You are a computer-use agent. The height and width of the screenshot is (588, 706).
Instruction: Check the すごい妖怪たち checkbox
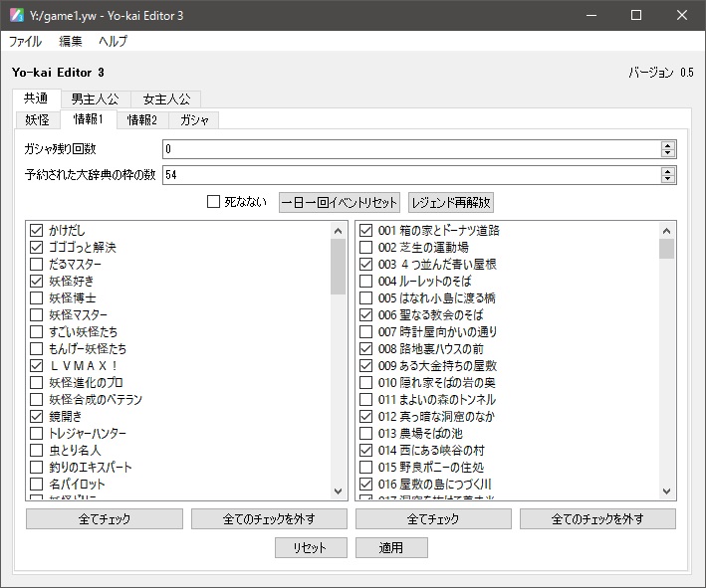[37, 332]
